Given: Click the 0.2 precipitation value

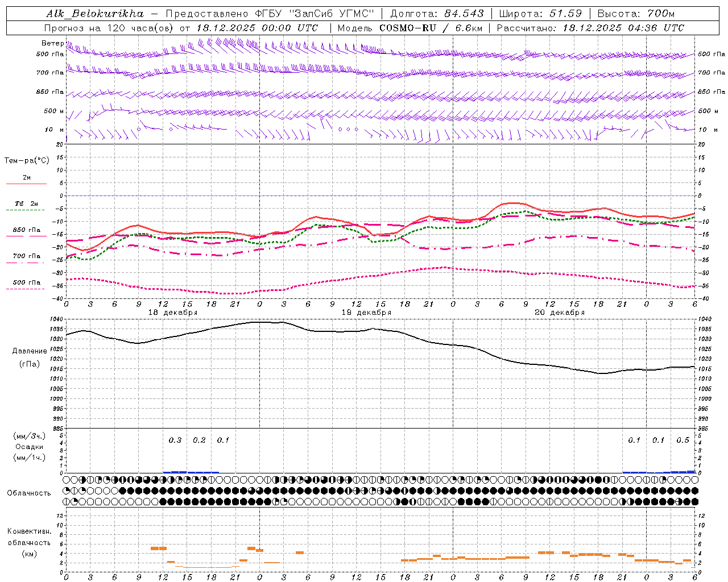Looking at the screenshot, I should [199, 440].
